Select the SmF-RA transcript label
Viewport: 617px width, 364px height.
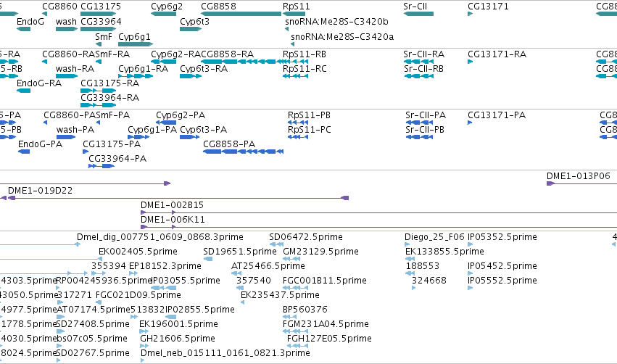pos(112,54)
